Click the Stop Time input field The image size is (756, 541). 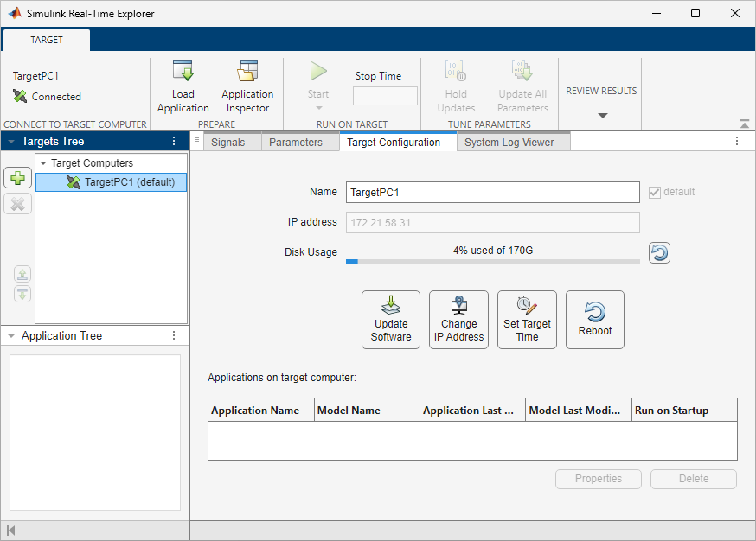[384, 95]
